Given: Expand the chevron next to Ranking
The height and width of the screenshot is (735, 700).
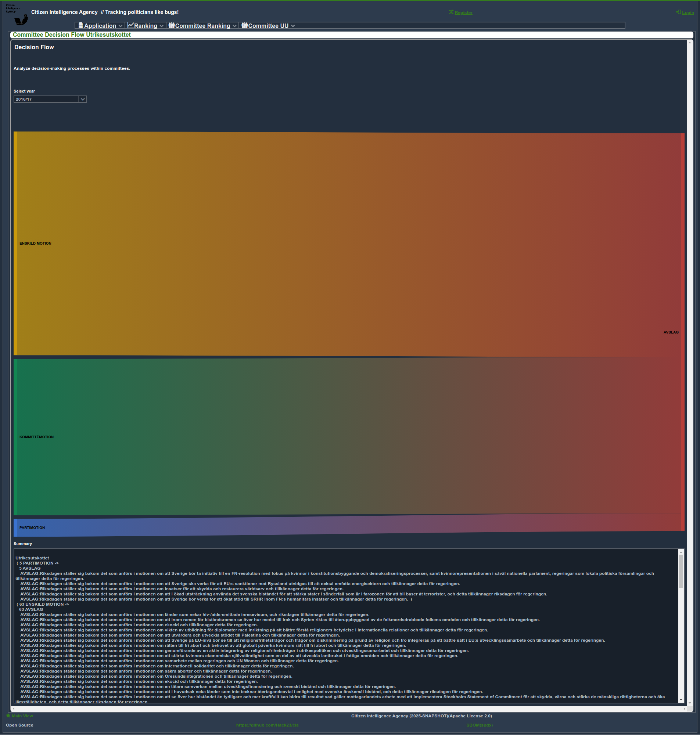Looking at the screenshot, I should (162, 26).
